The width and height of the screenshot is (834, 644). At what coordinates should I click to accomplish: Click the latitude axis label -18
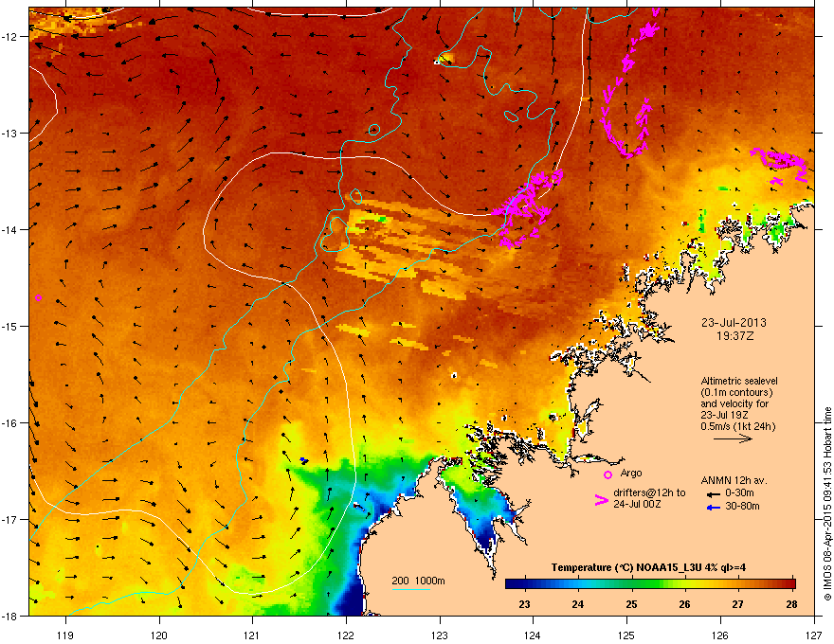(x=9, y=616)
